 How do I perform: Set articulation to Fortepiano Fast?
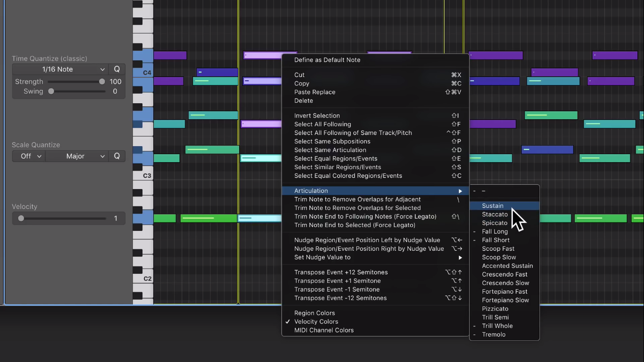click(x=504, y=291)
